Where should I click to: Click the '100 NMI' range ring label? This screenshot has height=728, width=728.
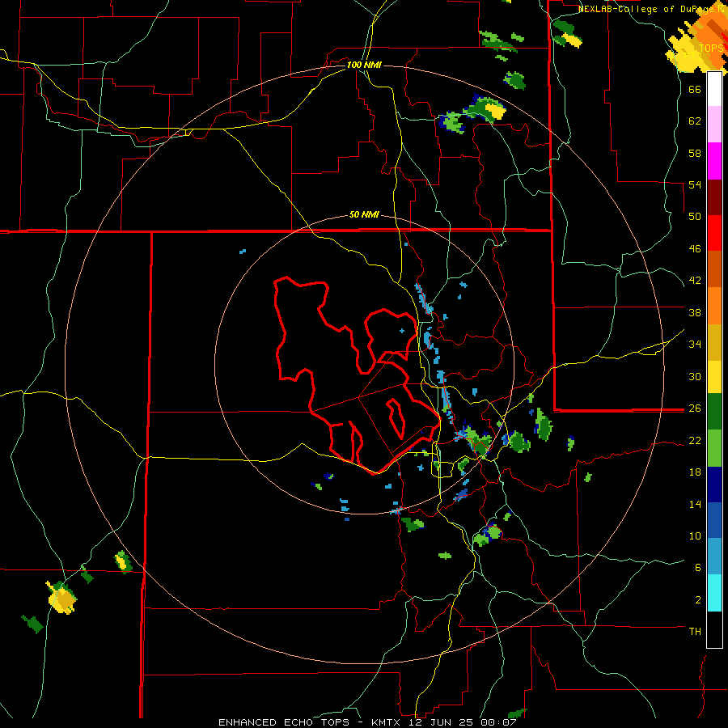click(x=364, y=65)
